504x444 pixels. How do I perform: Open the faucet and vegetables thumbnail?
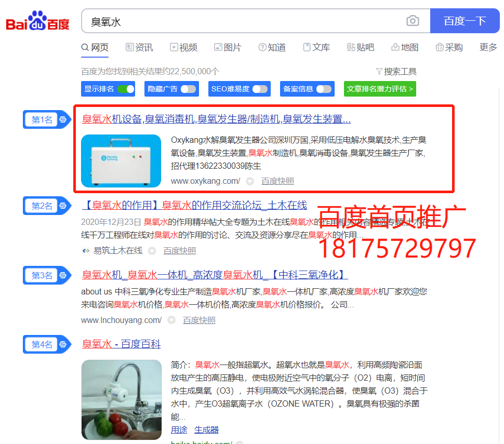point(122,400)
